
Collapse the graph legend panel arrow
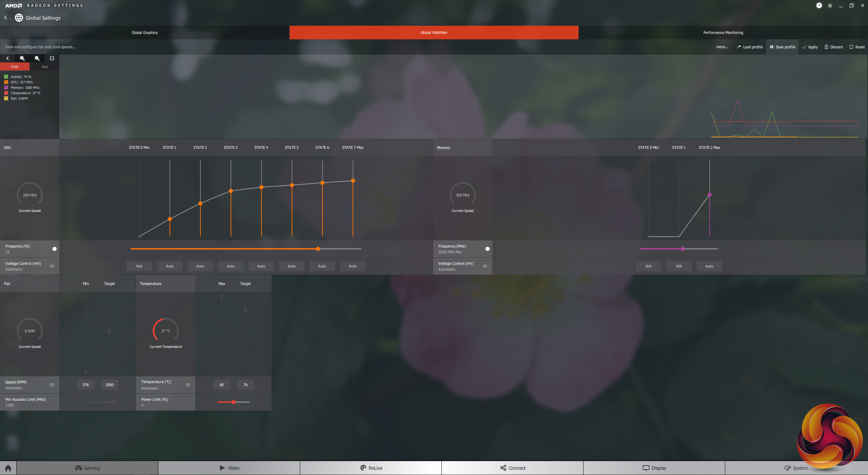7,58
